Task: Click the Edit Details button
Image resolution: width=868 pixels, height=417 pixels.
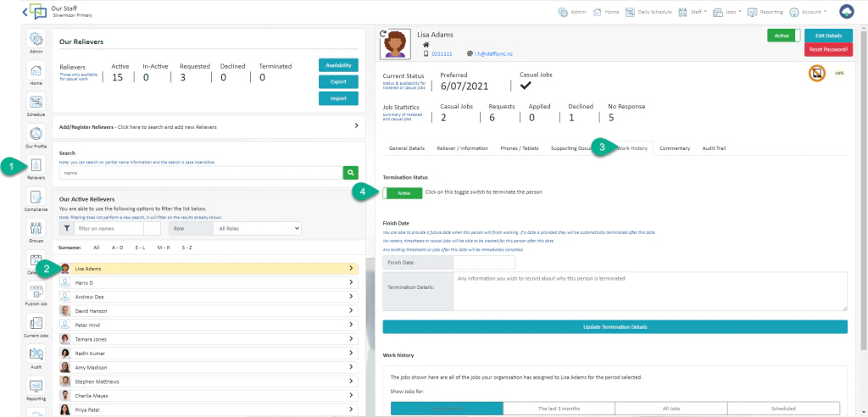Action: tap(828, 36)
